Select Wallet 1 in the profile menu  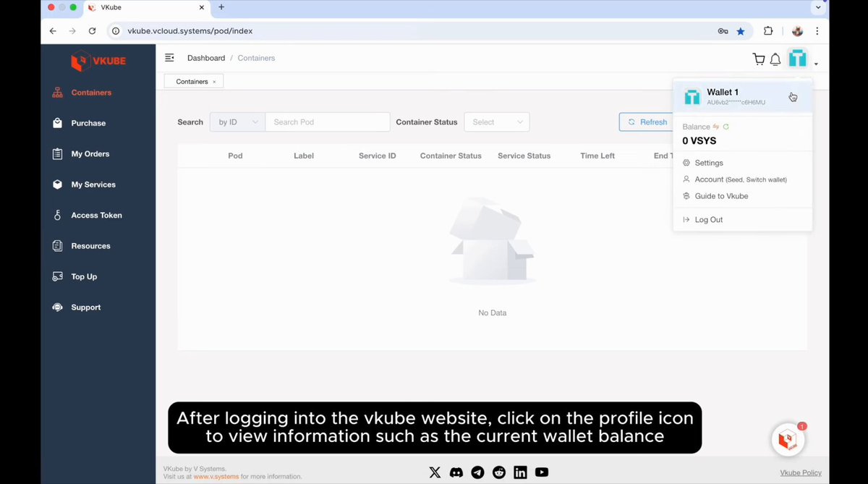point(742,97)
